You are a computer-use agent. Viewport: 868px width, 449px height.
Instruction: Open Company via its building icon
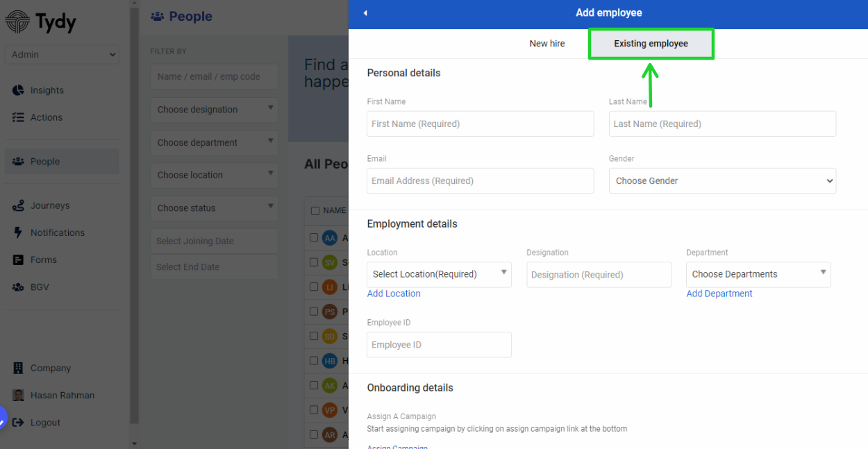pos(18,368)
